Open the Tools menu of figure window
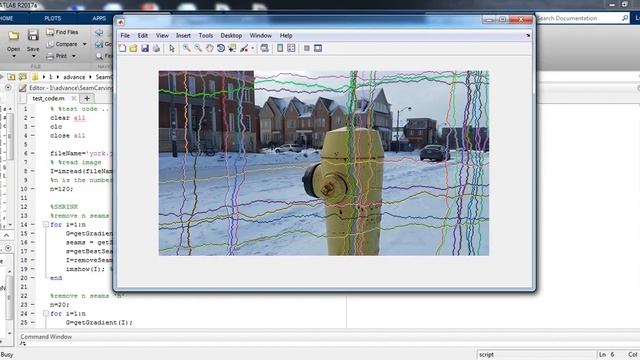Image resolution: width=640 pixels, height=360 pixels. pos(206,36)
